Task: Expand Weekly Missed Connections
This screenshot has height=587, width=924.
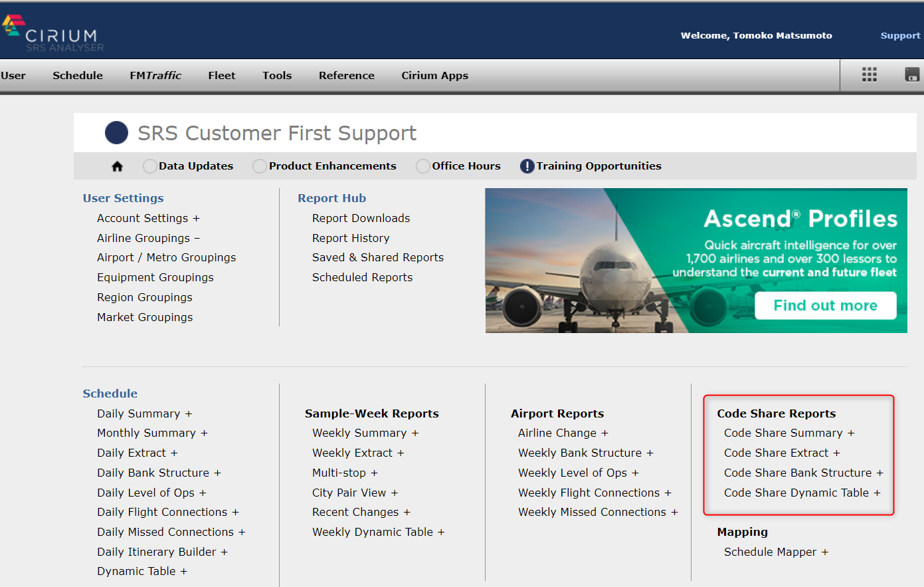Action: (599, 512)
